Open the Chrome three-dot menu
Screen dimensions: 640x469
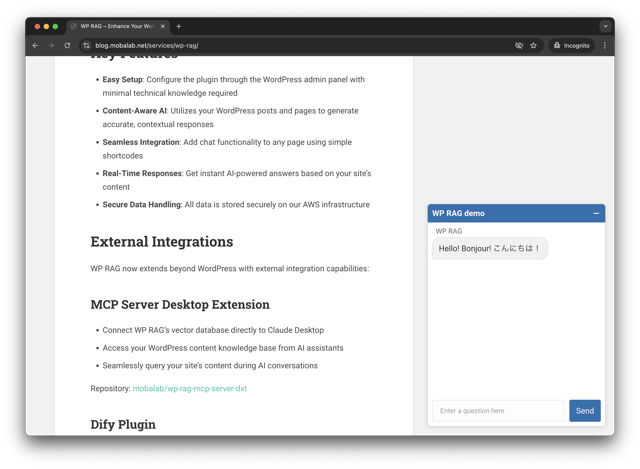click(x=605, y=45)
